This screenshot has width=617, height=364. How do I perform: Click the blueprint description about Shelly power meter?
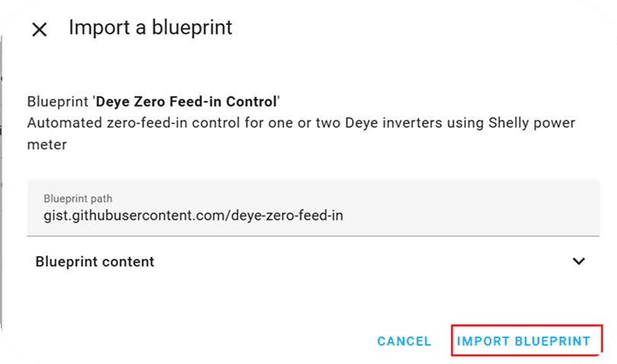point(300,133)
